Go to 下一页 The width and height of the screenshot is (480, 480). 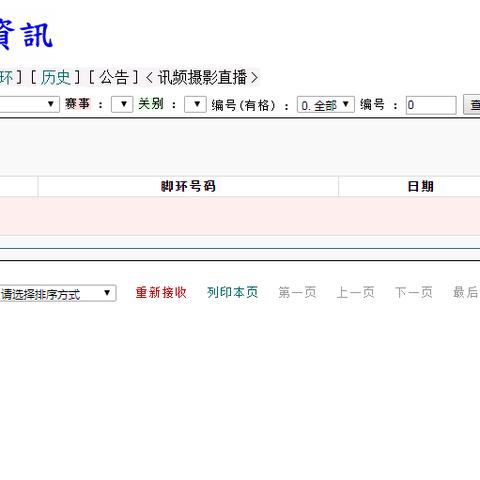[x=414, y=293]
